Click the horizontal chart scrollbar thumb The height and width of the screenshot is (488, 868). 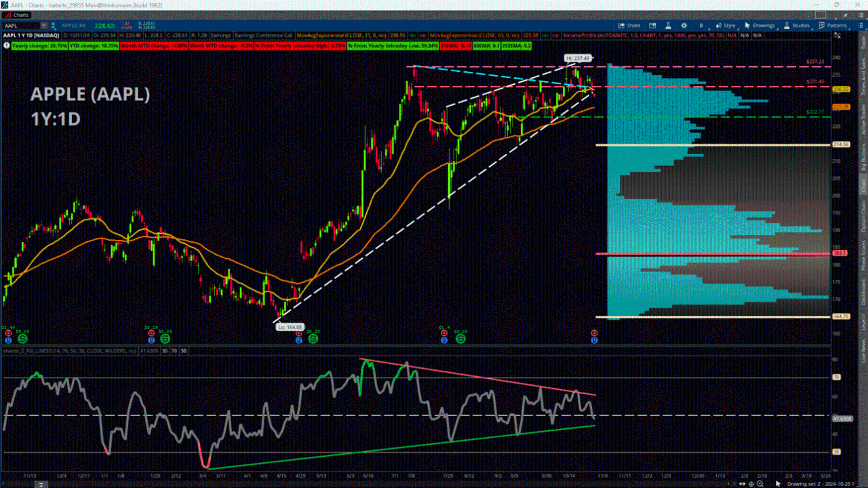(41, 484)
